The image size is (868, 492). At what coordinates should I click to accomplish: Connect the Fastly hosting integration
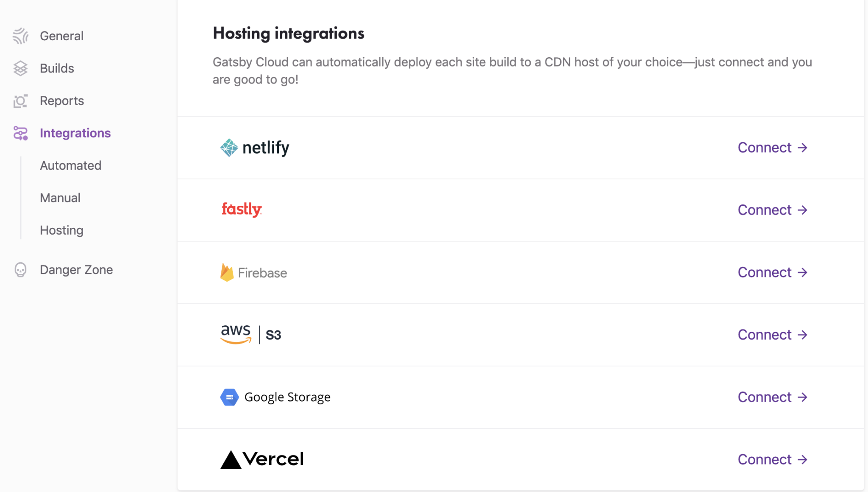tap(772, 210)
